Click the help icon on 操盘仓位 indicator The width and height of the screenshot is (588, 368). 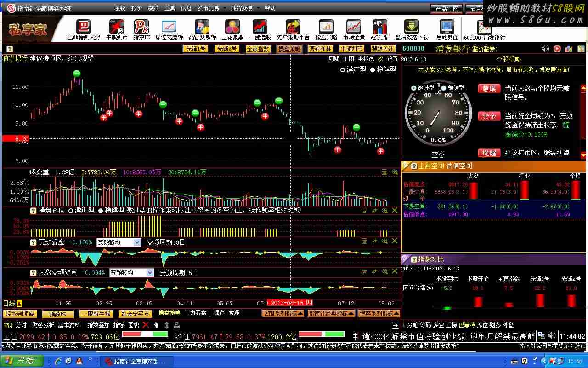33,211
